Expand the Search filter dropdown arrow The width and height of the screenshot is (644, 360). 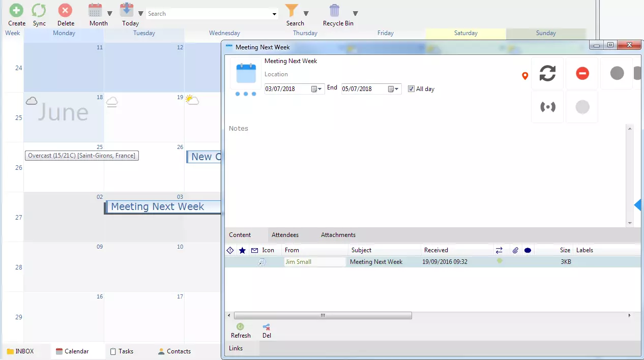[306, 14]
